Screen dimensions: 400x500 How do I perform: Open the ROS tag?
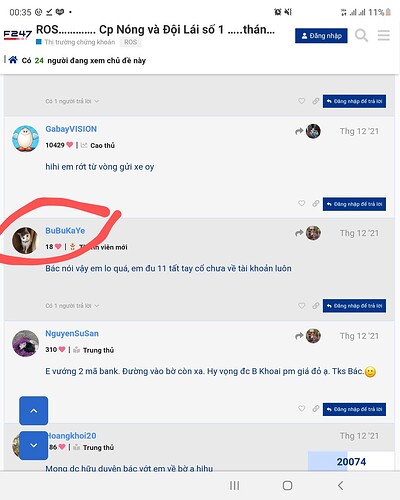(130, 42)
